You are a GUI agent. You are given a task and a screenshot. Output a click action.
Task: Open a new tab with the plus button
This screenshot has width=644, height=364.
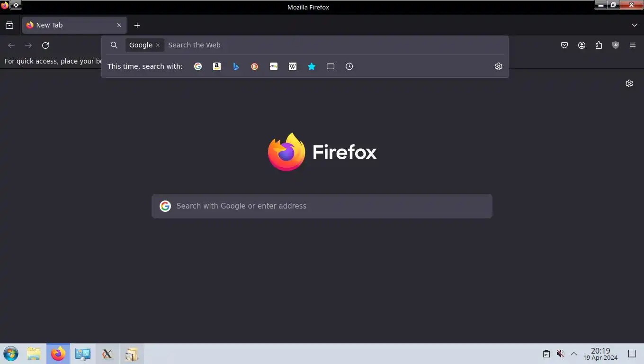click(x=137, y=25)
